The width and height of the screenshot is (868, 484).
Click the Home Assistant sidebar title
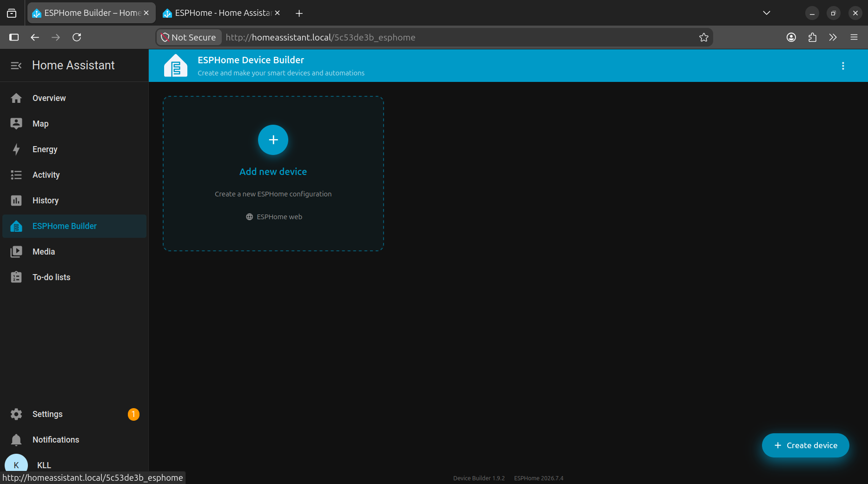tap(73, 66)
